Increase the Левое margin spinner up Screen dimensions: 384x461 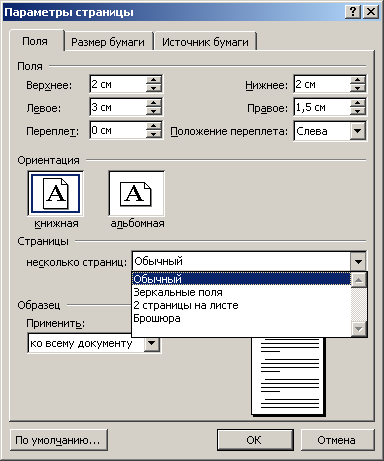tap(154, 103)
